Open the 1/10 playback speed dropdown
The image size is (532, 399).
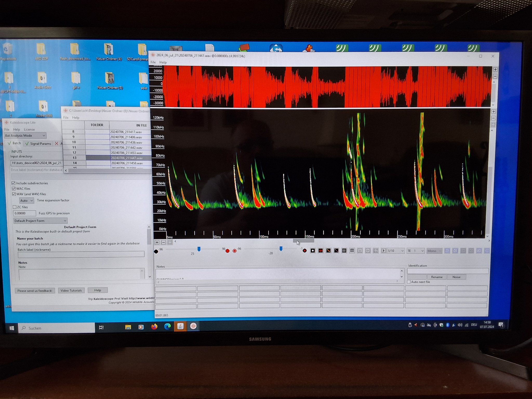click(x=396, y=251)
